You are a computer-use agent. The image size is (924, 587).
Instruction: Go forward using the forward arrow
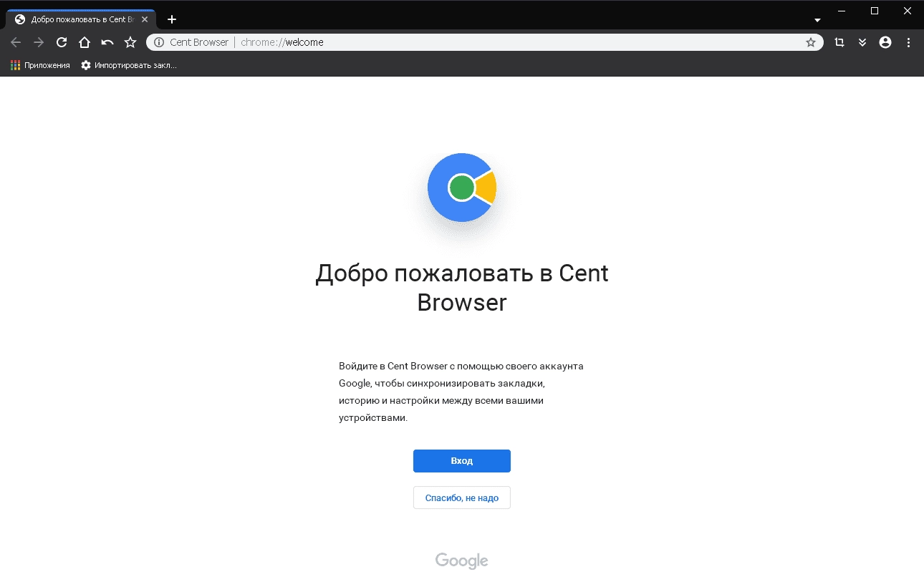(39, 42)
